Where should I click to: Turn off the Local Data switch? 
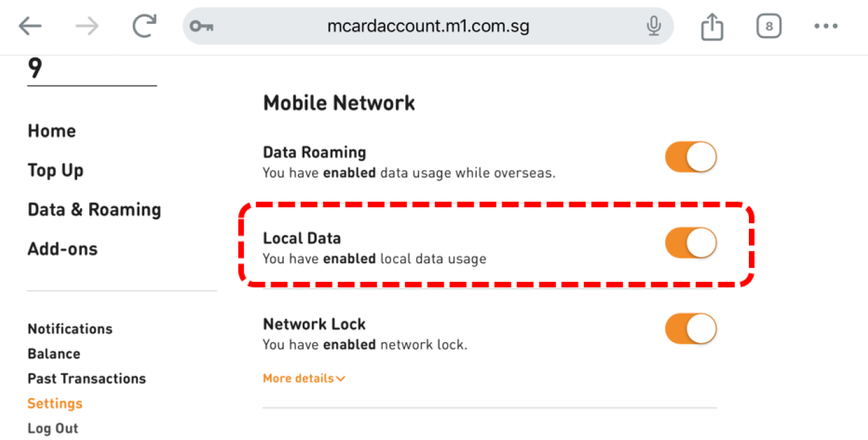pos(690,243)
